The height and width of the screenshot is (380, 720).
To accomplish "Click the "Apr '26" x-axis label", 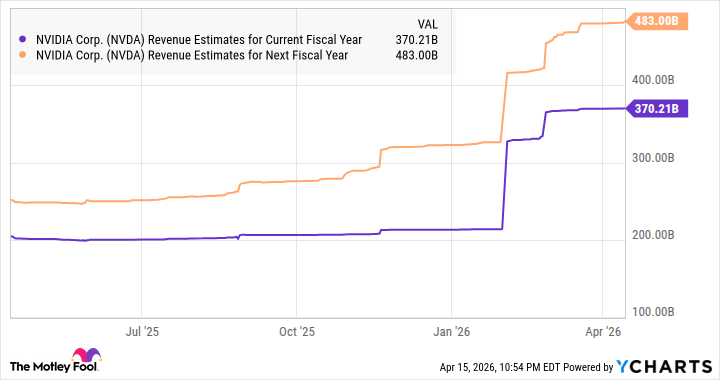I will click(x=603, y=331).
